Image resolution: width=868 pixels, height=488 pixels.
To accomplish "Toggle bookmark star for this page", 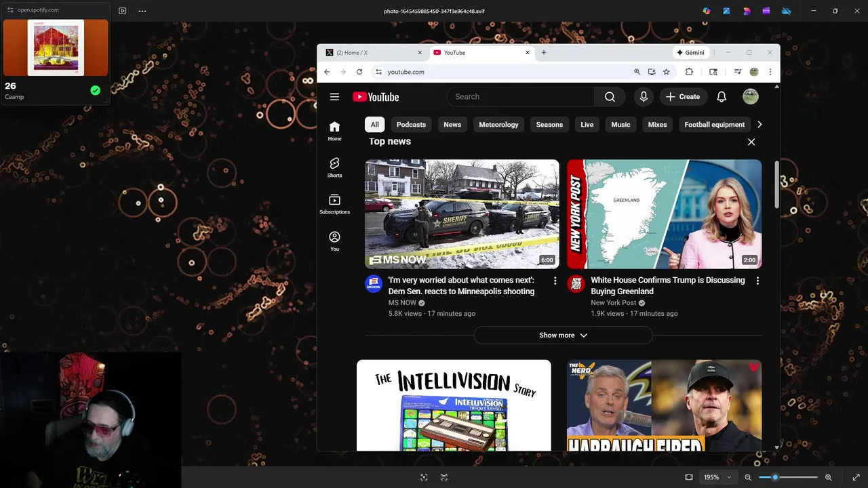I will tap(666, 72).
